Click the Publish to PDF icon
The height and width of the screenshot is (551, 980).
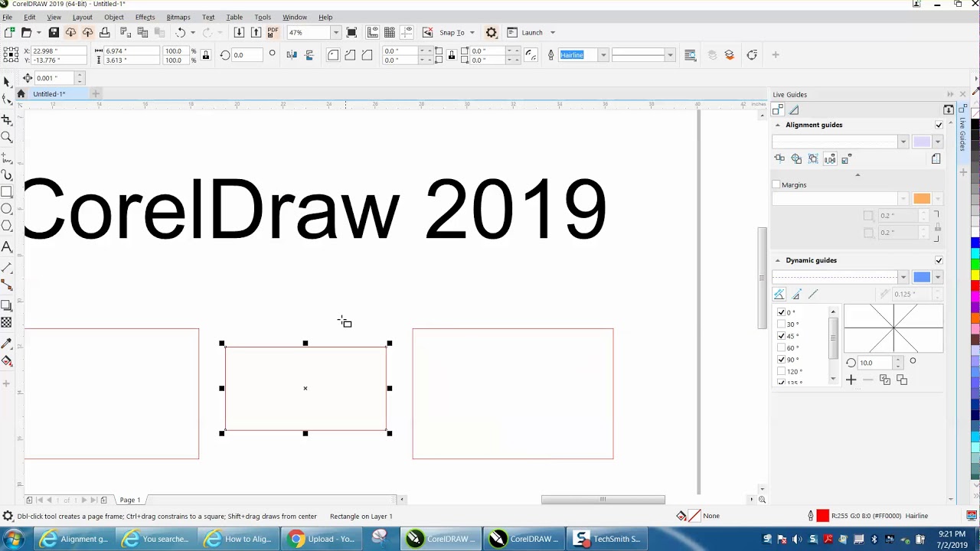click(x=273, y=32)
